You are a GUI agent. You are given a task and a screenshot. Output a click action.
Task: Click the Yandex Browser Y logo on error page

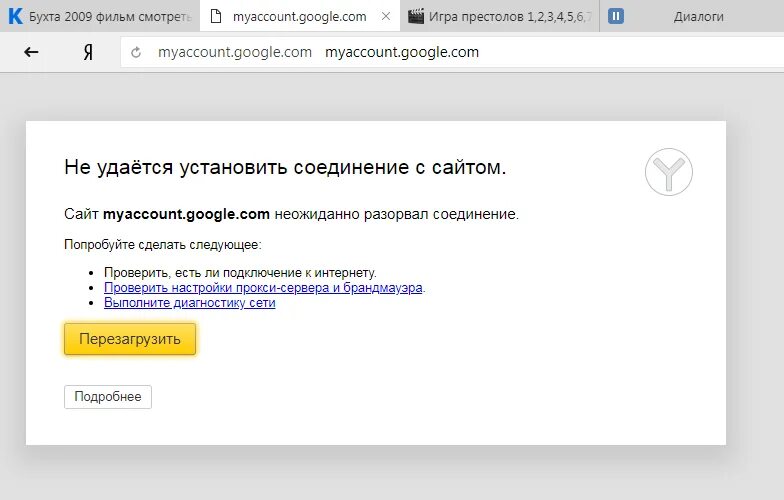[668, 172]
